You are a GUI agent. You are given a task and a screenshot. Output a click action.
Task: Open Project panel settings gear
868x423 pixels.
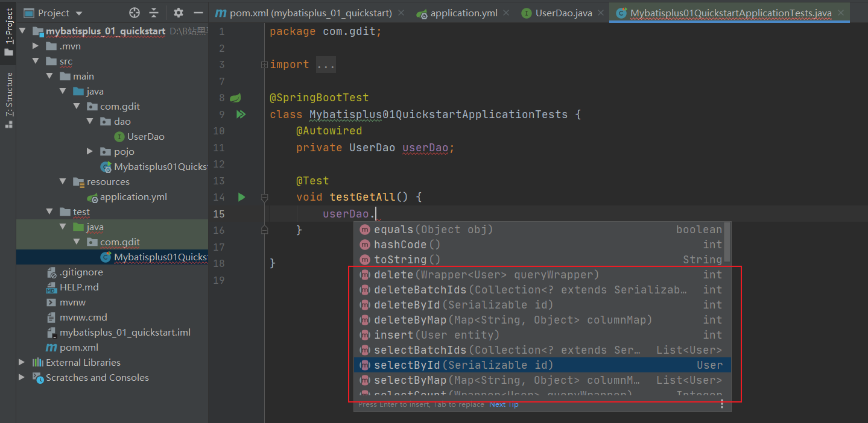179,13
